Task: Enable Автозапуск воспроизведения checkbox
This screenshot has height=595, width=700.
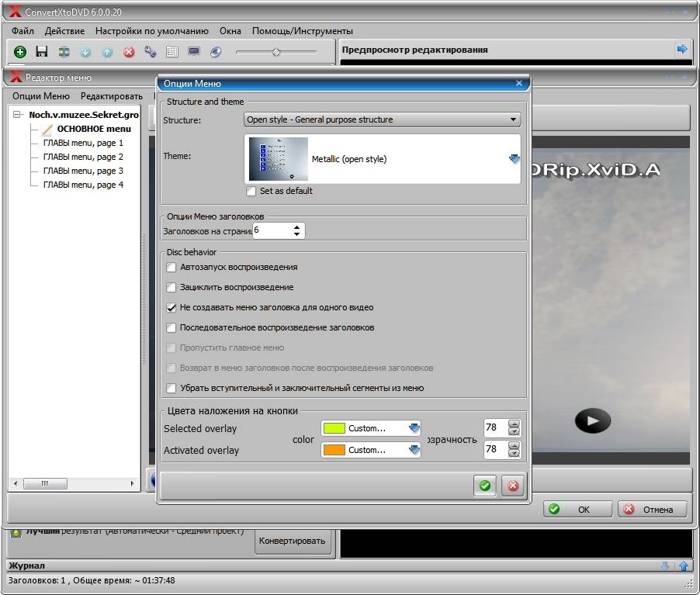Action: tap(171, 268)
